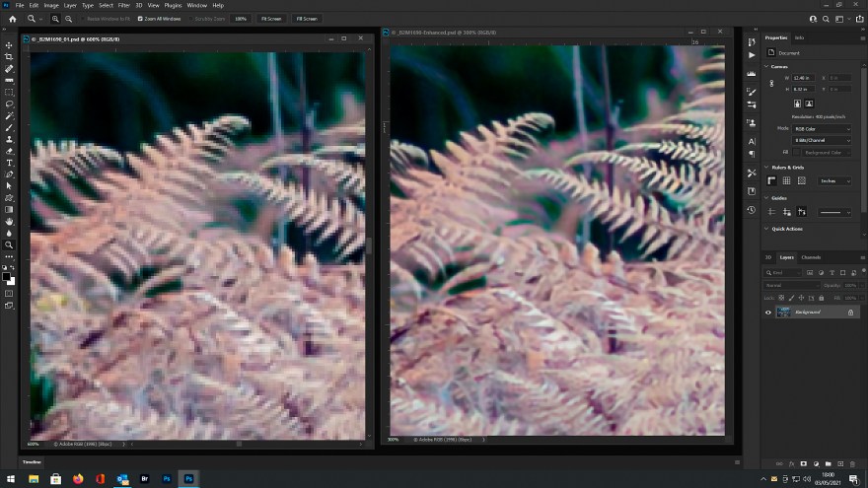Select landscape canvas orientation button

click(x=809, y=103)
